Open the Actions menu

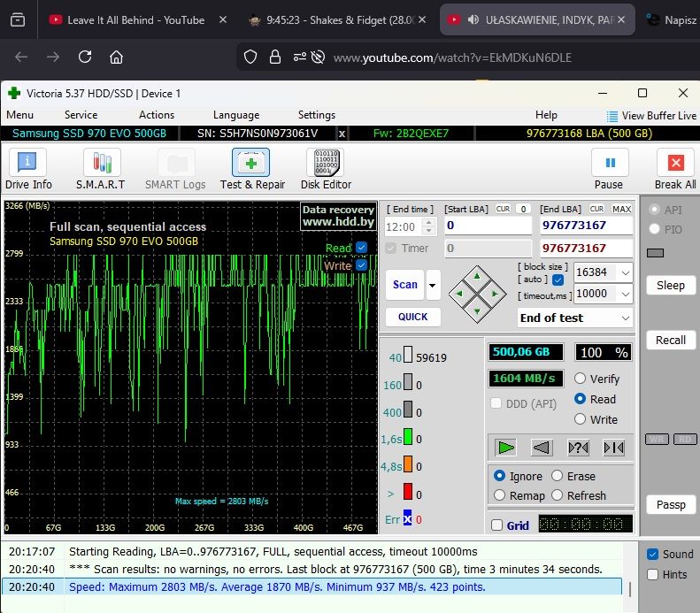coord(157,115)
